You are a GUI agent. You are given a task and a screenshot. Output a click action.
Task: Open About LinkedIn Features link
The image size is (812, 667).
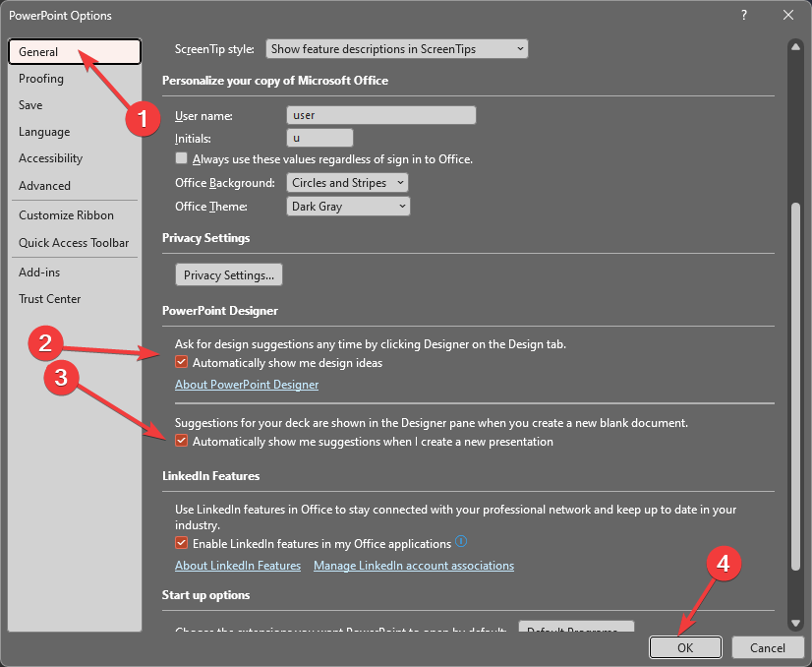point(238,566)
